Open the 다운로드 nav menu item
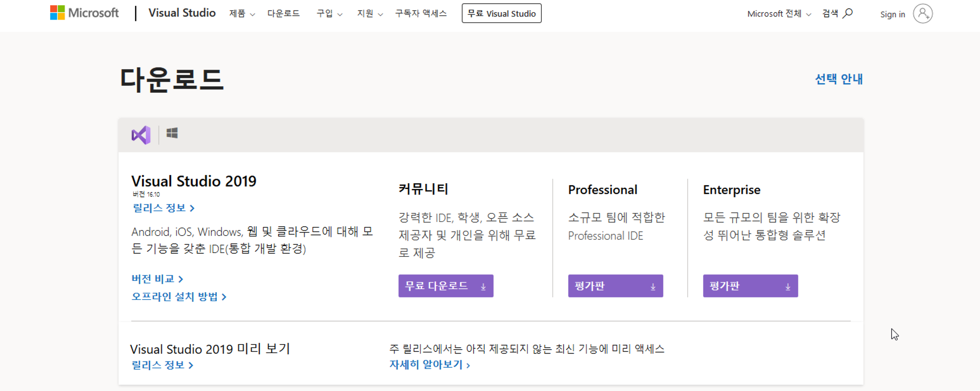Viewport: 980px width, 391px height. 284,13
